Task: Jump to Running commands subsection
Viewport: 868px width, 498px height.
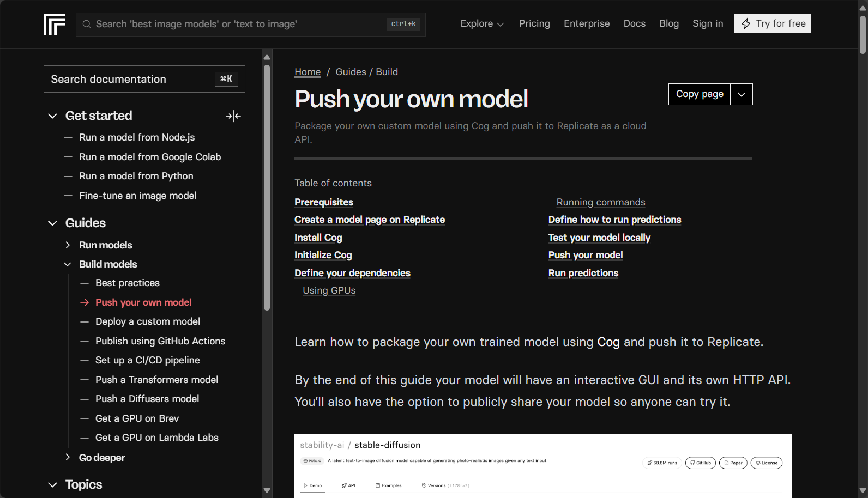Action: pos(601,202)
